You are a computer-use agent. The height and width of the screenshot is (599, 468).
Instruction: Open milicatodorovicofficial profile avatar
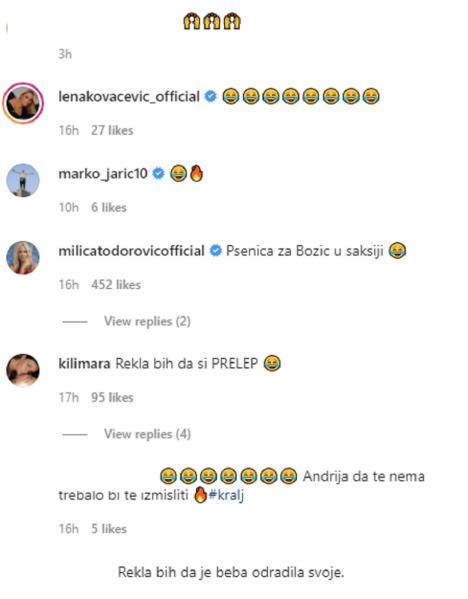pos(23,257)
